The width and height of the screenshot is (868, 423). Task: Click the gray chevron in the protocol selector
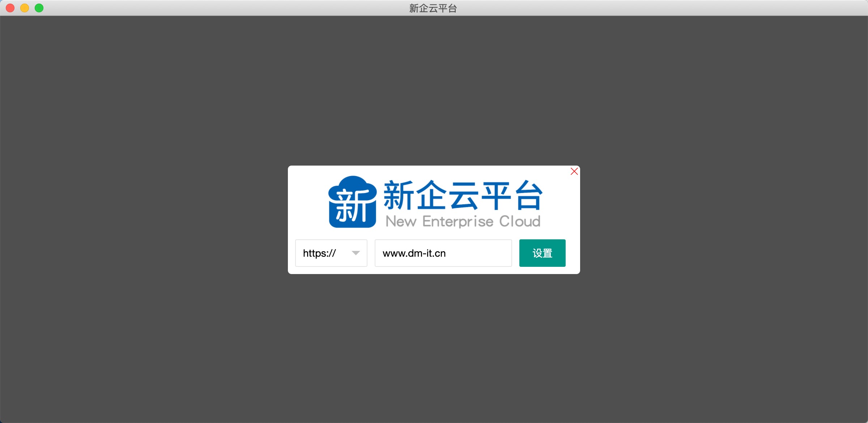[x=356, y=253]
